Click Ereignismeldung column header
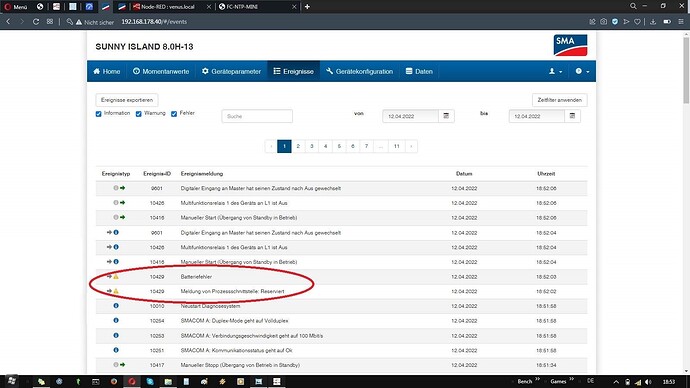Screen dimensions: 690x388 202,174
